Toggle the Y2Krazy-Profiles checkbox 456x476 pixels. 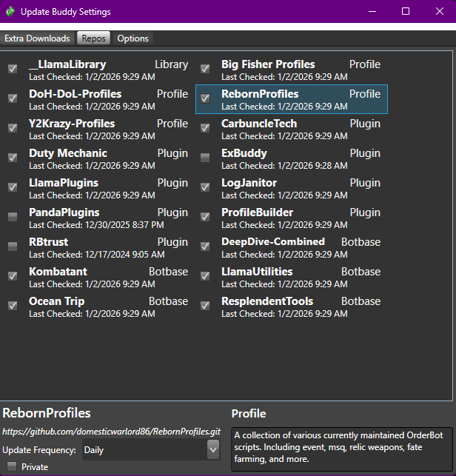click(13, 128)
